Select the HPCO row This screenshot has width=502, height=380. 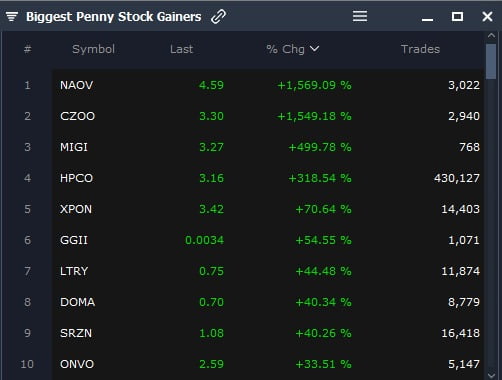click(269, 178)
